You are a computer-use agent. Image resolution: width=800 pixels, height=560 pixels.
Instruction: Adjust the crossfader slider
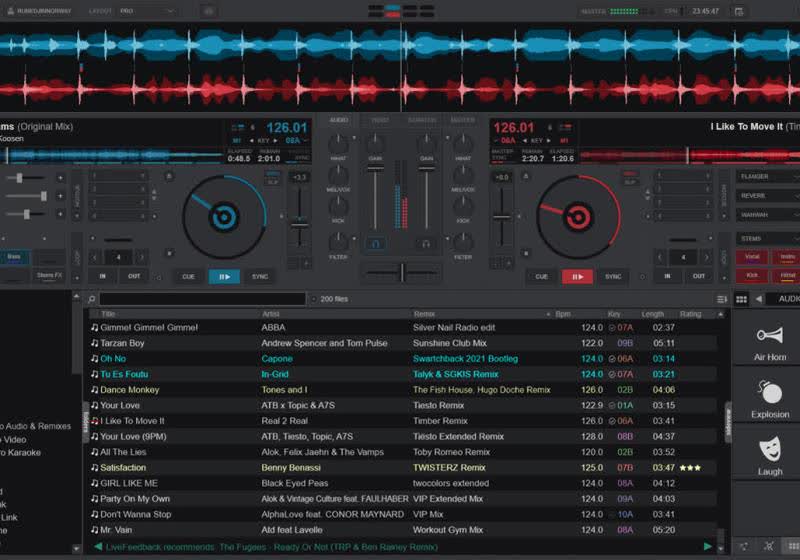tap(402, 273)
